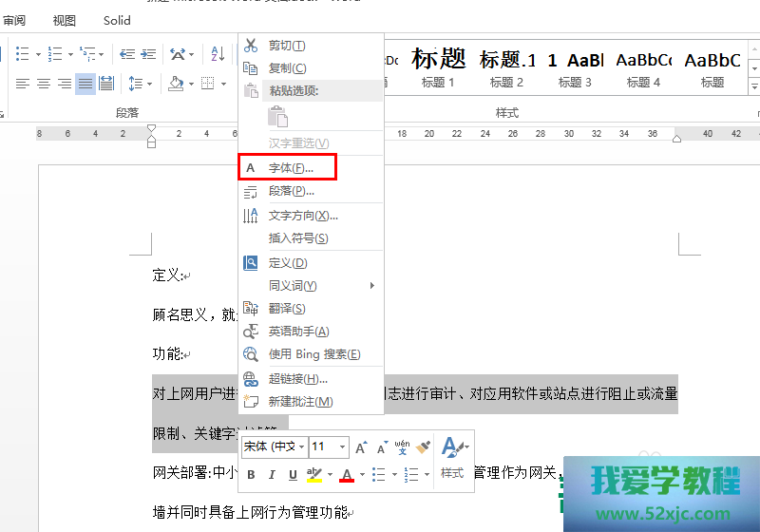Expand the line spacing dropdown in the ribbon
This screenshot has width=760, height=532.
[147, 84]
